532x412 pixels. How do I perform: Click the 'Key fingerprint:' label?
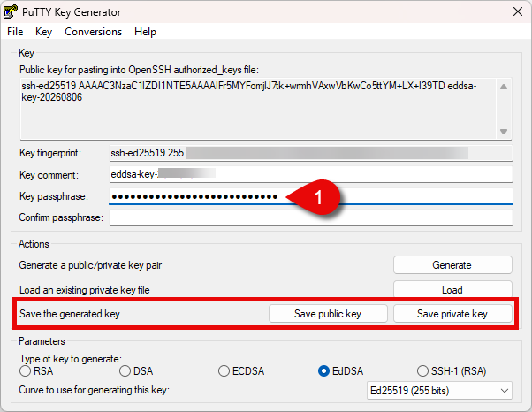(50, 153)
